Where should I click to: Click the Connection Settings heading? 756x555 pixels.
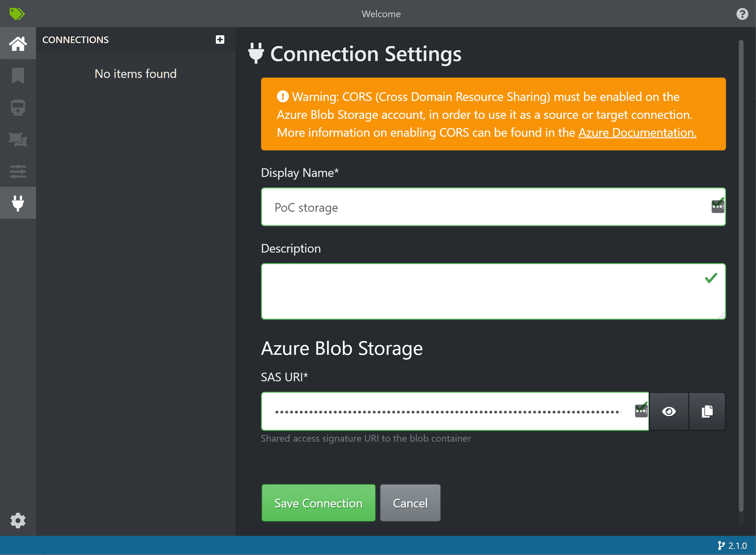[366, 54]
